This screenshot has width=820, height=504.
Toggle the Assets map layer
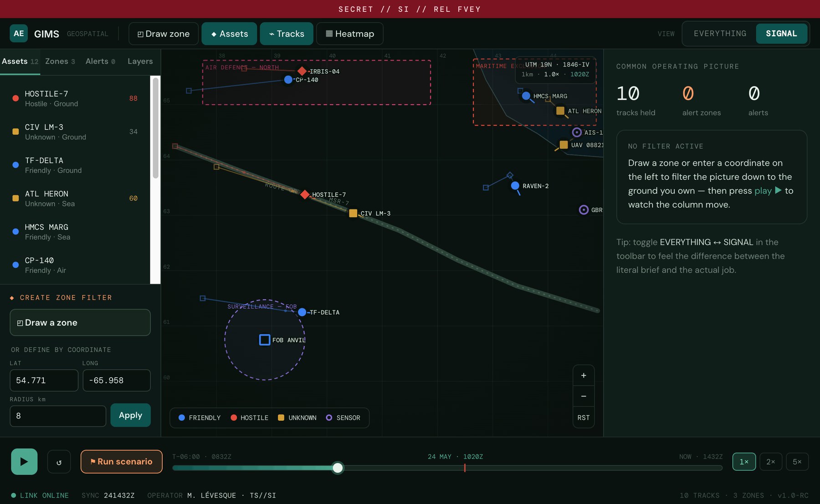pos(229,34)
